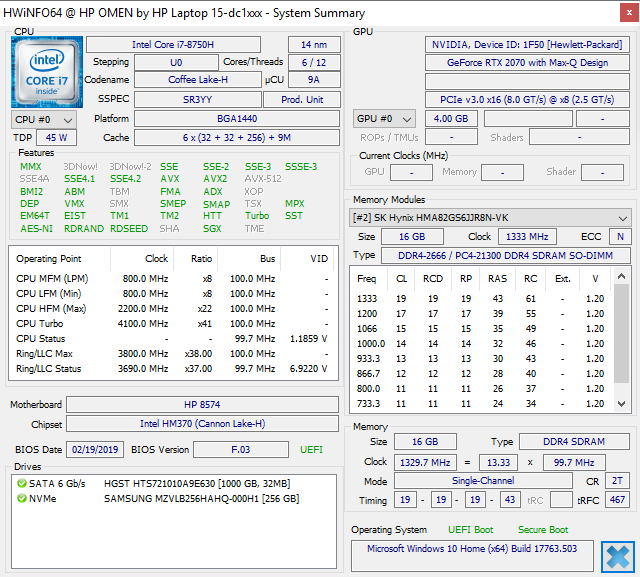640x577 pixels.
Task: Click the module Size 16 GB field
Action: 412,237
